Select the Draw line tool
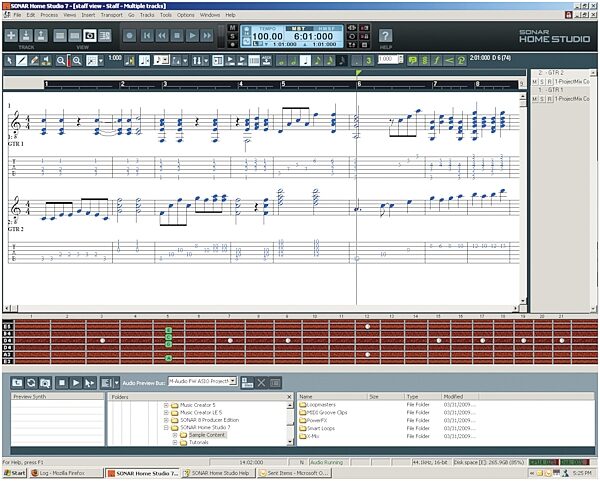This screenshot has height=481, width=600. (22, 60)
